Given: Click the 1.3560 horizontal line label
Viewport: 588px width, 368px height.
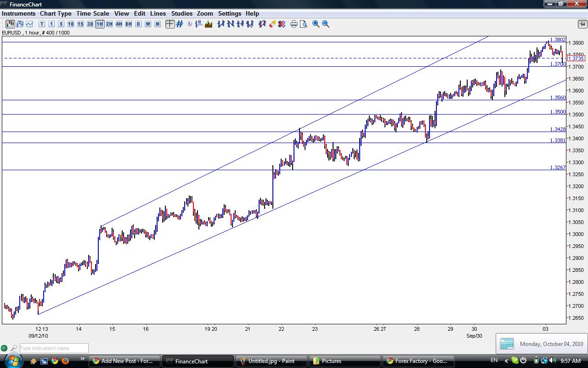Looking at the screenshot, I should (558, 98).
